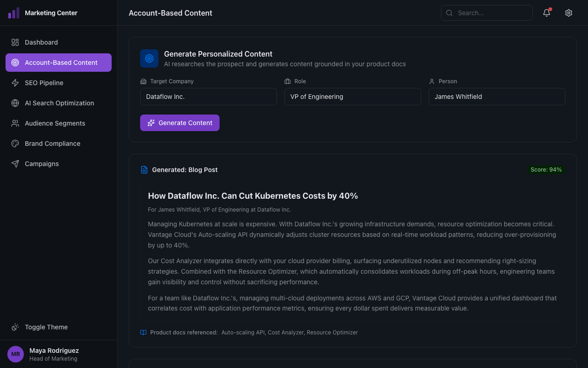Open the Campaigns section
Screen dimensions: 588x368
coord(41,164)
